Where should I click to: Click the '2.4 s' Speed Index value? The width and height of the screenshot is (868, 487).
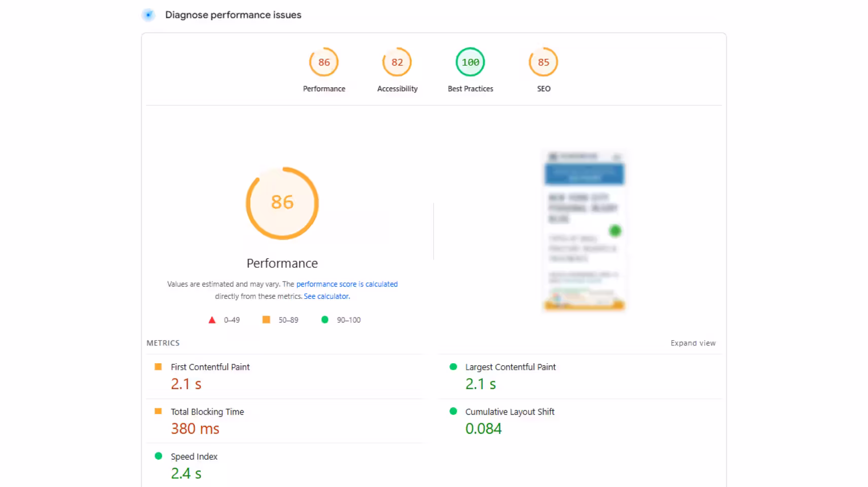pos(186,473)
